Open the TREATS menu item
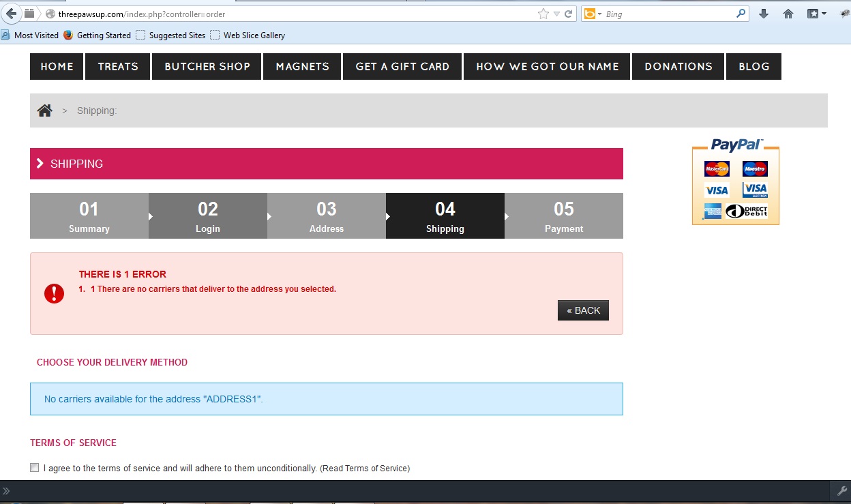This screenshot has width=851, height=504. tap(118, 67)
